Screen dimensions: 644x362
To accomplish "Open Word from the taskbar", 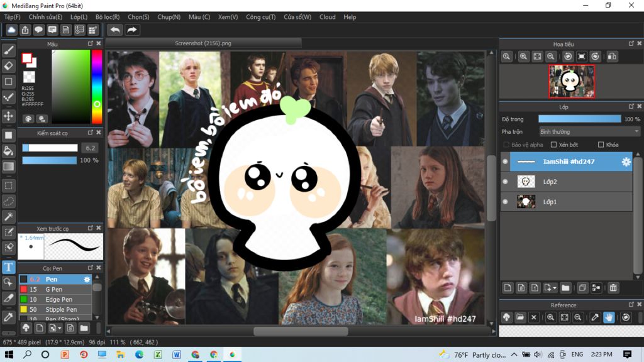I will tap(177, 354).
